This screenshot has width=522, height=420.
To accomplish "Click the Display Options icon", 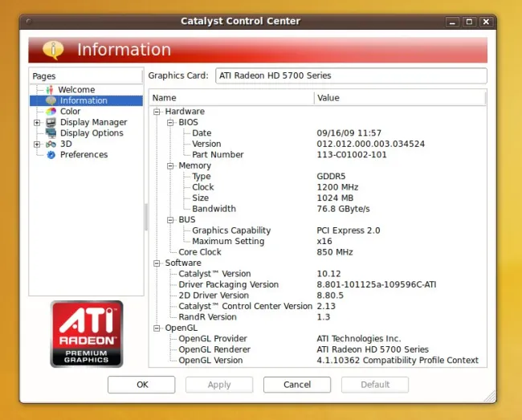I will 51,133.
